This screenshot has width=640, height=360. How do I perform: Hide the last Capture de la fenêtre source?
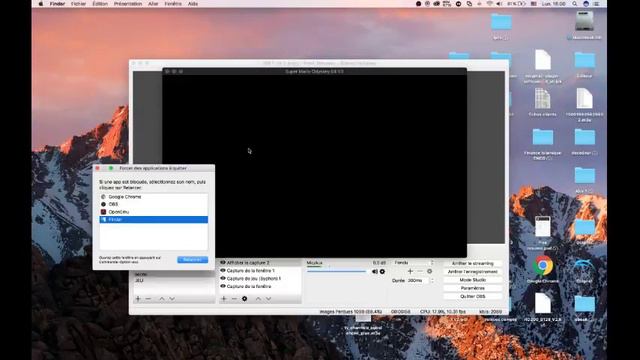[223, 286]
